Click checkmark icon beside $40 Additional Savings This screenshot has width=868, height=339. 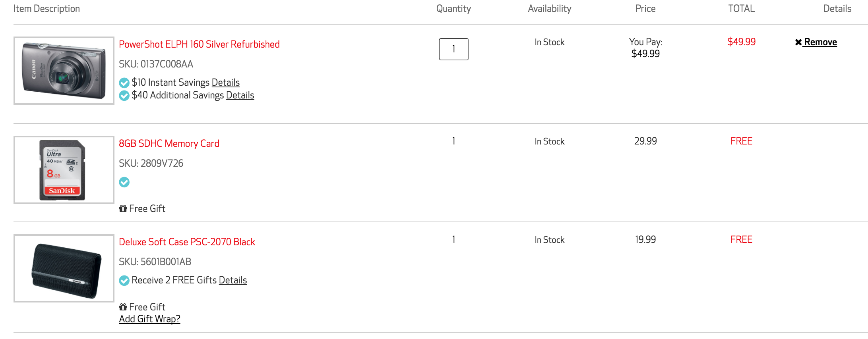124,95
